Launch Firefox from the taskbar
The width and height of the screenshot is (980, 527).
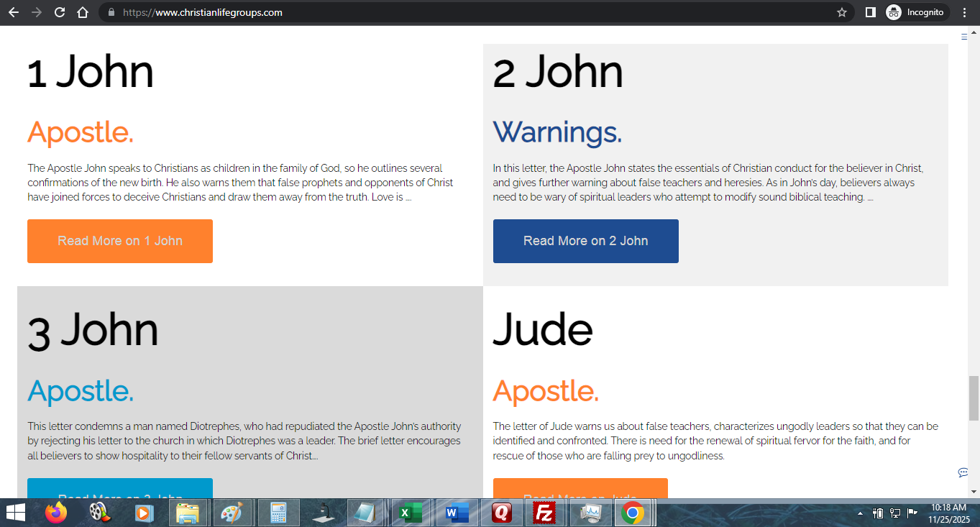click(55, 513)
